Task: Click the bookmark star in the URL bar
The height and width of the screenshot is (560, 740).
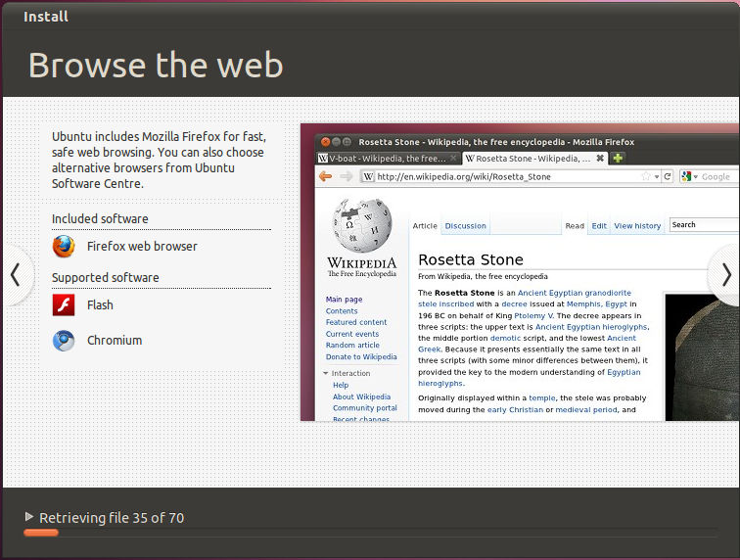Action: [x=646, y=177]
